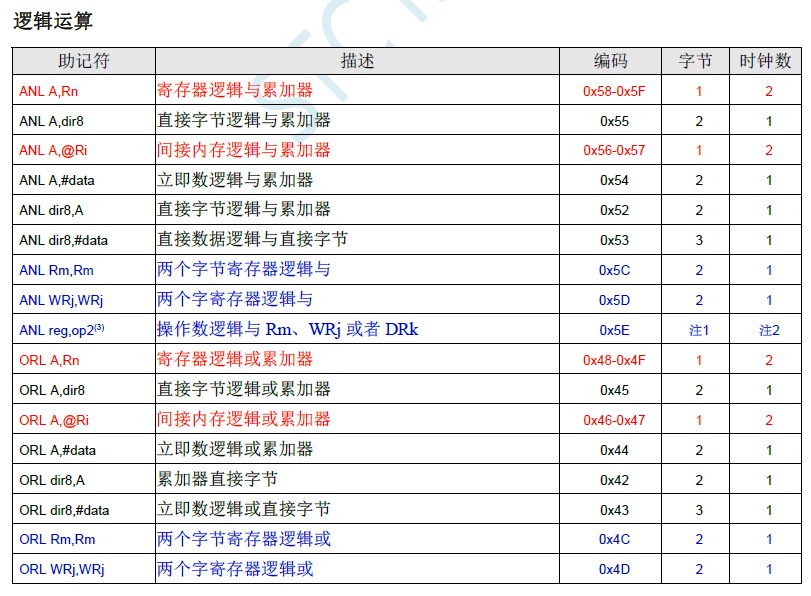The image size is (811, 596).
Task: Click the 0x56-0x57 encoding value
Action: tap(614, 151)
